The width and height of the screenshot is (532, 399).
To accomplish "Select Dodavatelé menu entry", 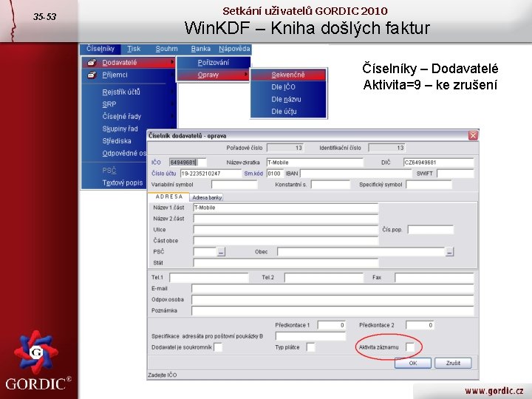I will click(x=129, y=62).
